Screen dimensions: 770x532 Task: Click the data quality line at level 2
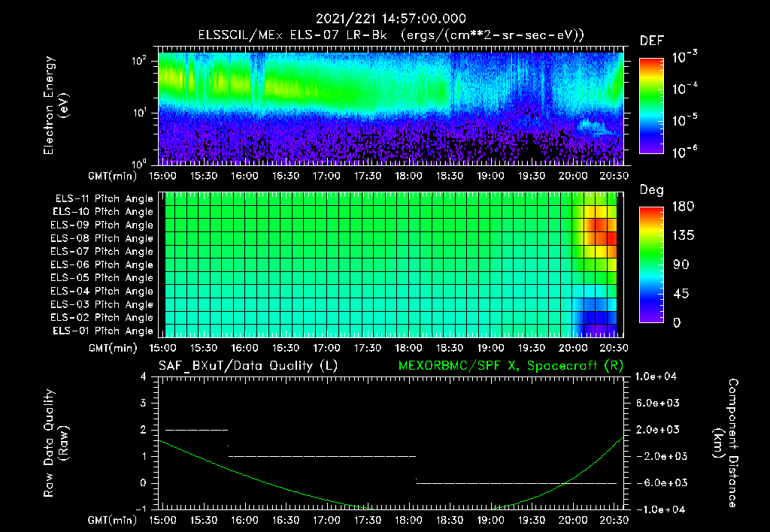click(x=197, y=430)
